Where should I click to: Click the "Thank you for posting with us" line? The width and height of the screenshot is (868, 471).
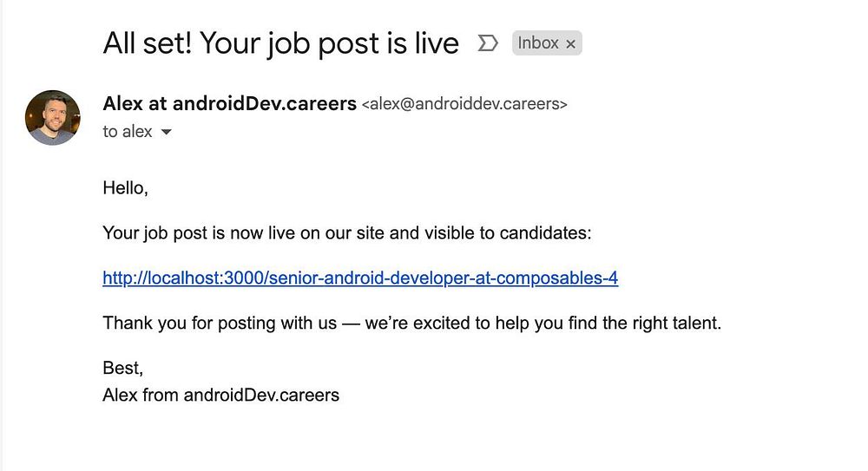click(x=219, y=324)
